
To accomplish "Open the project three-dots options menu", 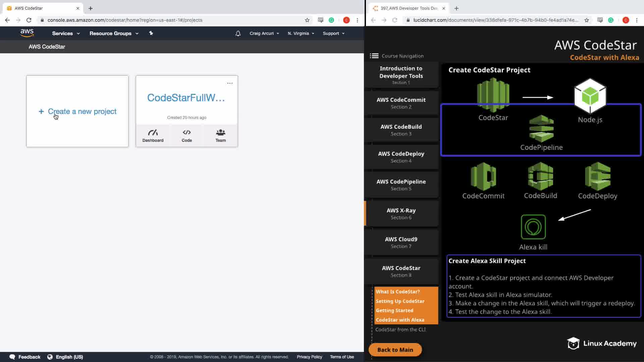I will [x=230, y=83].
